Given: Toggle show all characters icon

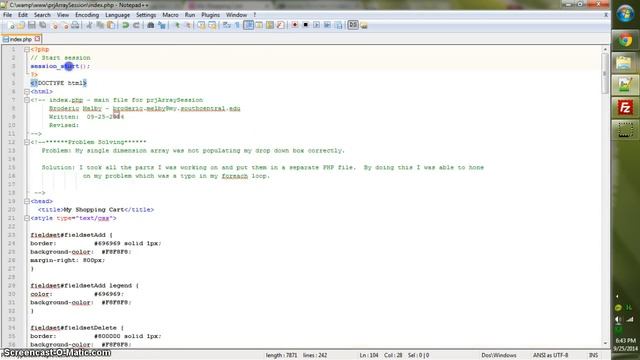Looking at the screenshot, I should point(238,25).
